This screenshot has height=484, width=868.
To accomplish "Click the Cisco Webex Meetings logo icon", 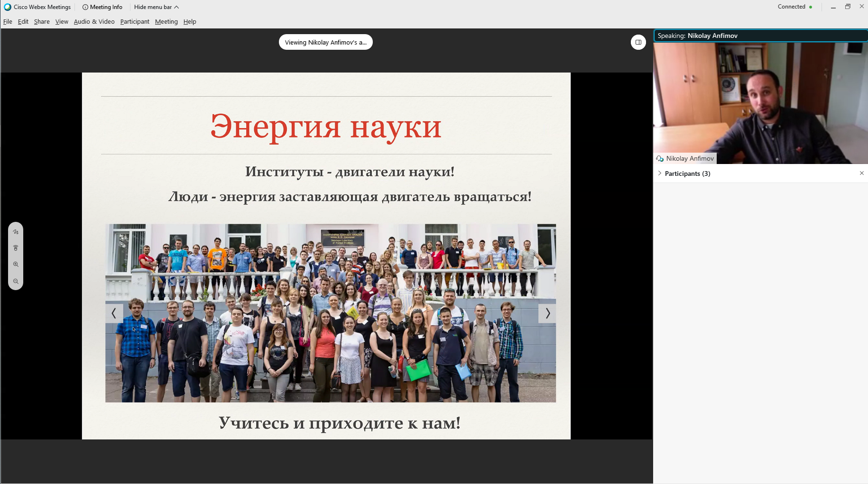I will point(8,7).
